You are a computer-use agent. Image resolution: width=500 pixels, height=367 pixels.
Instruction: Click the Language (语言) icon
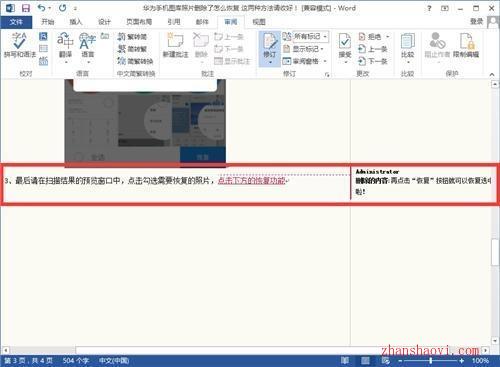(x=88, y=47)
